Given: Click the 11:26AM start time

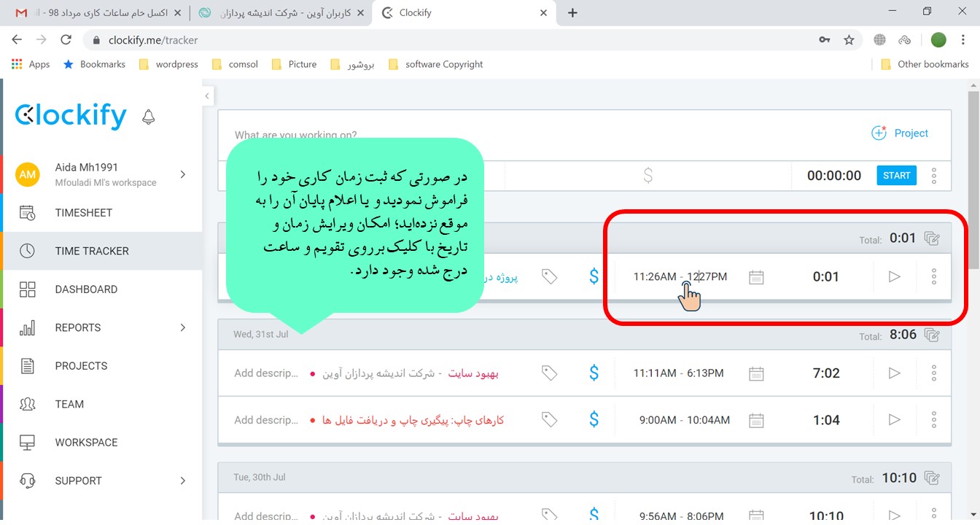Looking at the screenshot, I should [655, 277].
